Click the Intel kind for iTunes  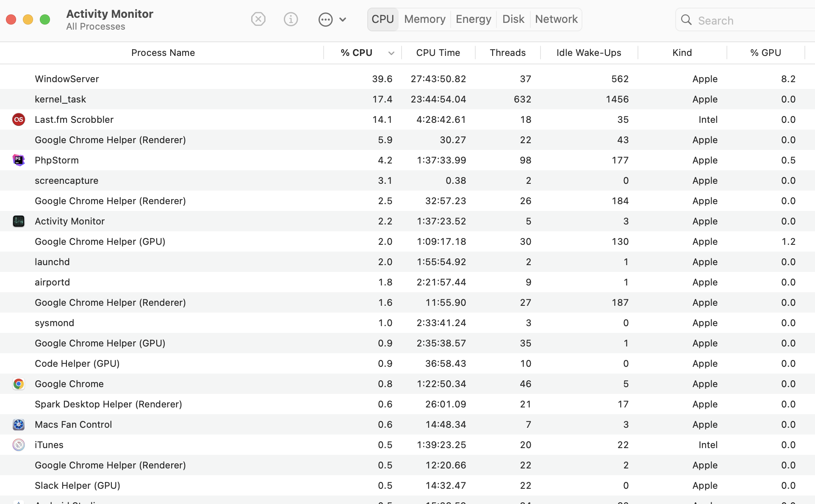coord(708,445)
